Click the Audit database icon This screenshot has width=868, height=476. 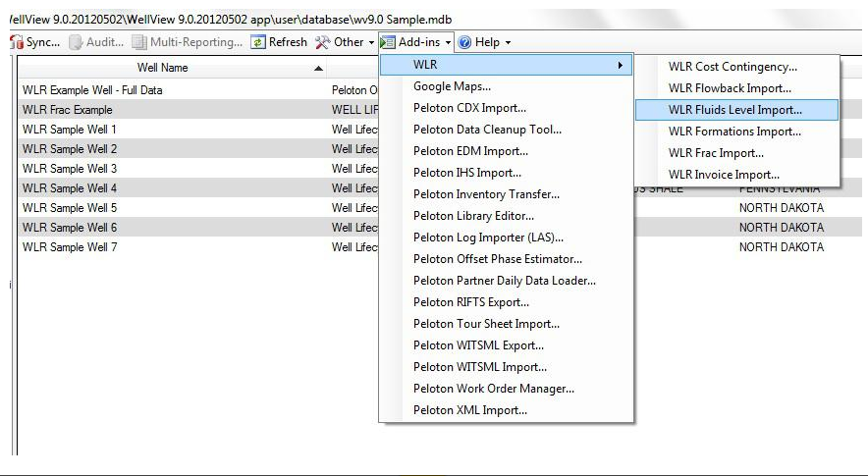tap(76, 42)
